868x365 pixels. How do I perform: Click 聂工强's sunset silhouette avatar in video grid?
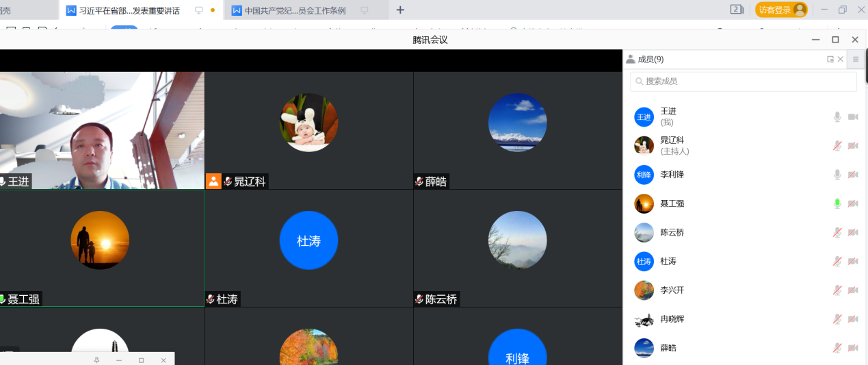100,240
